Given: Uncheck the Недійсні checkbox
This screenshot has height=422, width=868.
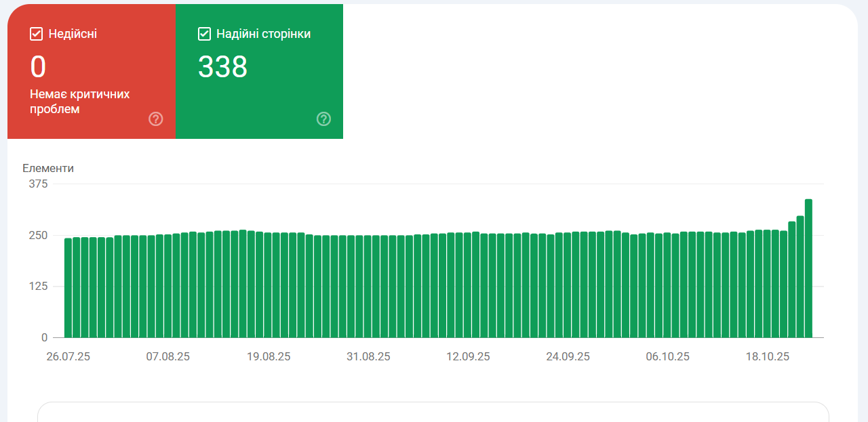Looking at the screenshot, I should coord(37,34).
